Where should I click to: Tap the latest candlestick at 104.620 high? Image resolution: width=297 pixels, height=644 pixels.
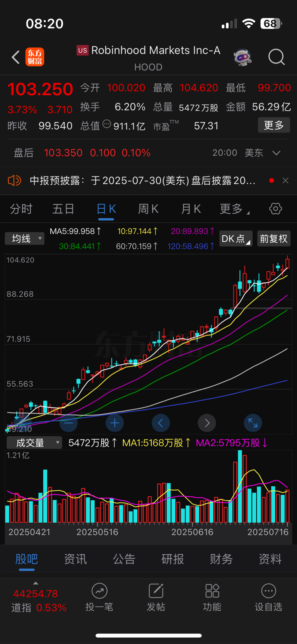pyautogui.click(x=287, y=263)
